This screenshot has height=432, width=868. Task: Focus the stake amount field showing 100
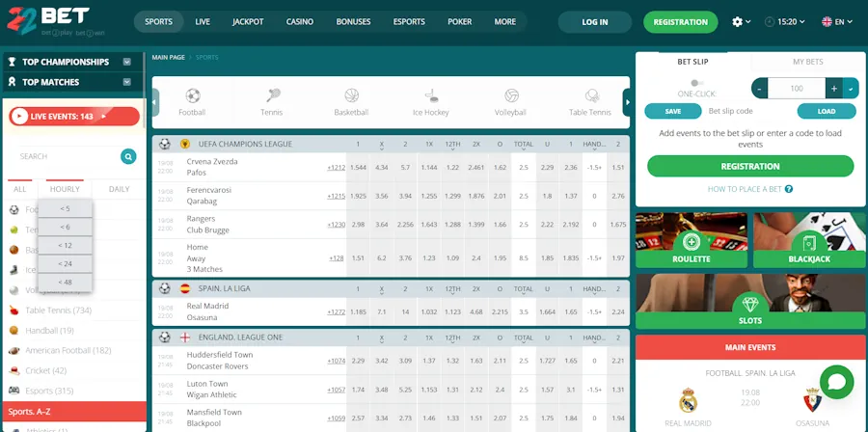click(x=797, y=89)
